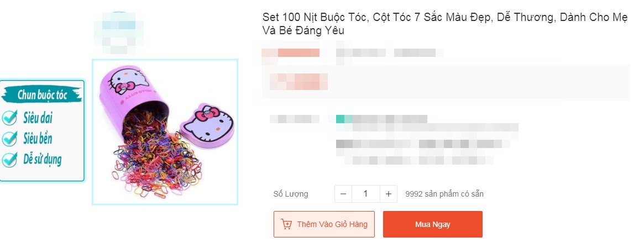Click the Dễ sử dụng feature text
The image size is (644, 248).
point(43,159)
